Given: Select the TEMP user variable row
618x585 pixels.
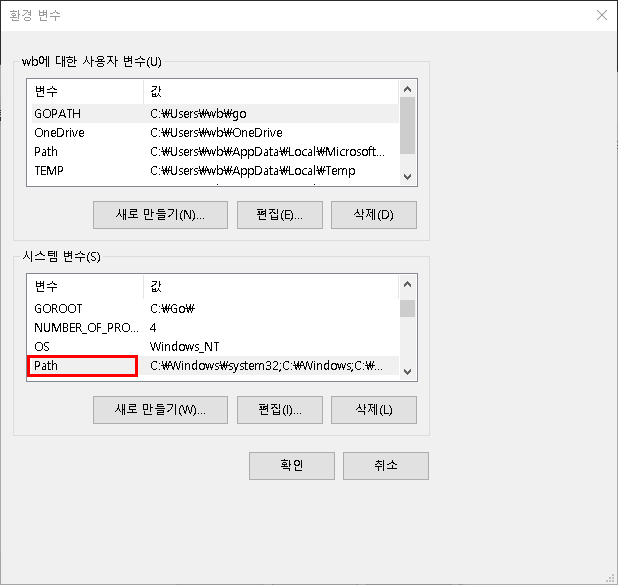Looking at the screenshot, I should click(x=215, y=171).
